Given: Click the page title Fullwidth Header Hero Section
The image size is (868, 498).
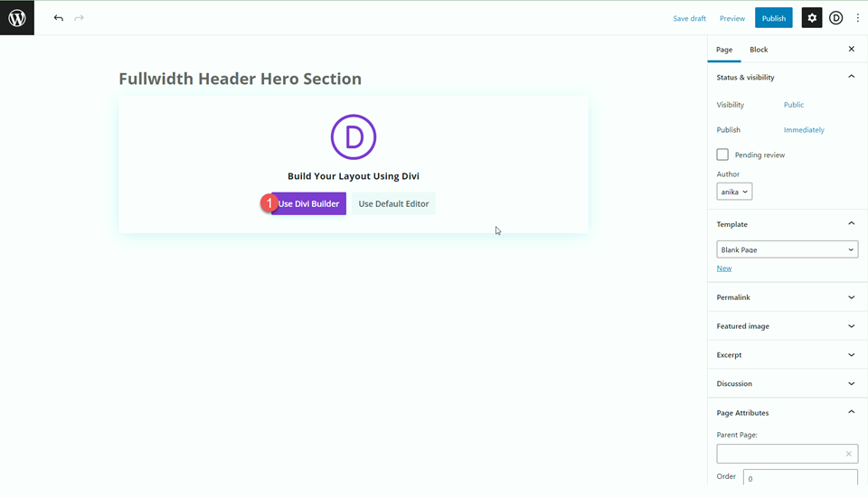Looking at the screenshot, I should [x=241, y=79].
